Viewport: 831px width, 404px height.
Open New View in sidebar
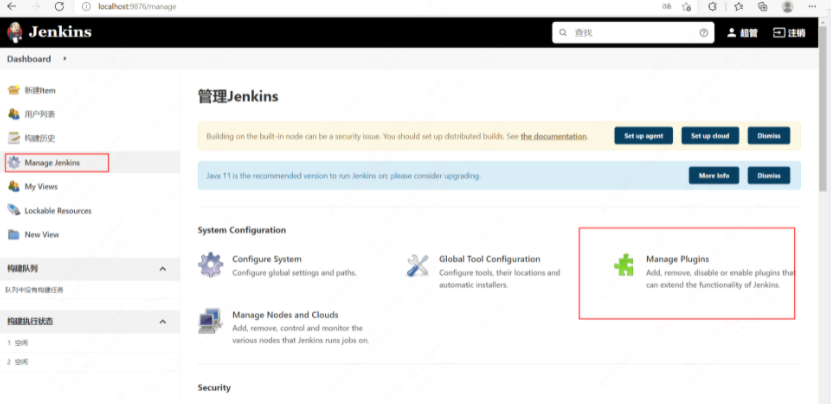(x=42, y=234)
